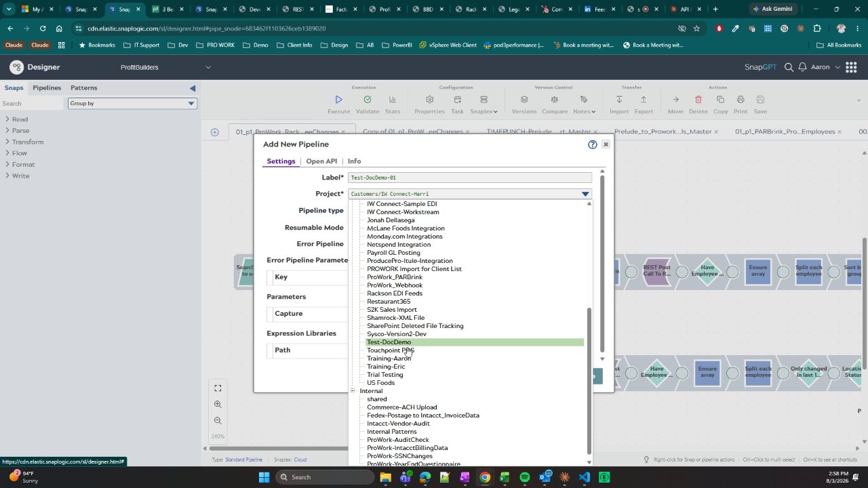
Task: Open the apps grid icon
Action: 851,67
